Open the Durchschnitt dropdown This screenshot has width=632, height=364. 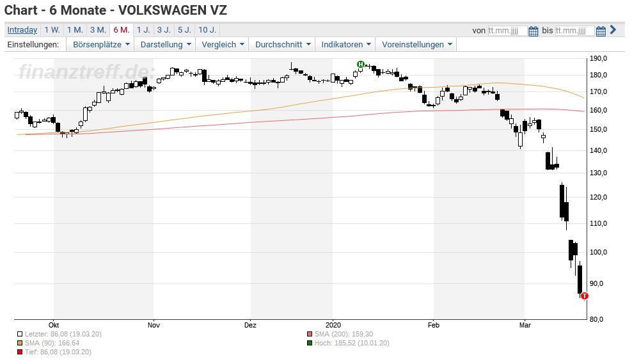[283, 44]
